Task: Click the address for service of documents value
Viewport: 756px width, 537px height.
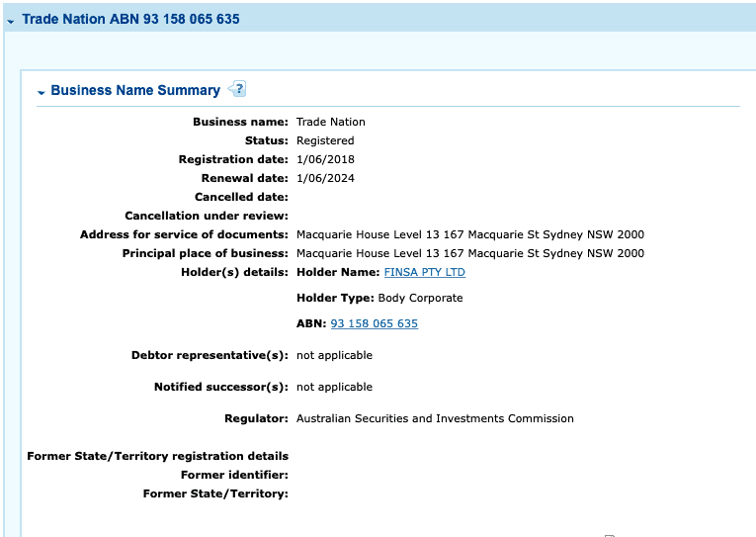Action: click(469, 234)
